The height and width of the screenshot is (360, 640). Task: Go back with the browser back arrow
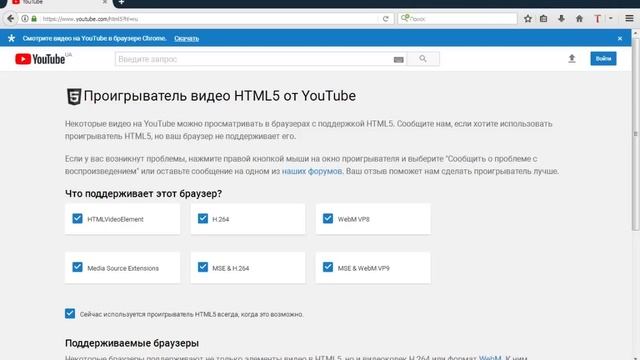pos(10,19)
